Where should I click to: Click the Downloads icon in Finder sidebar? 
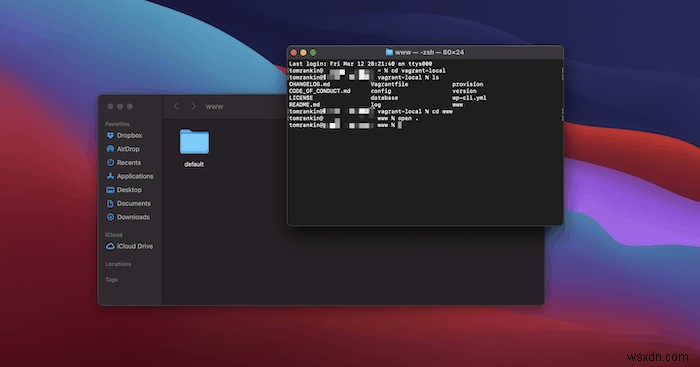pos(110,217)
